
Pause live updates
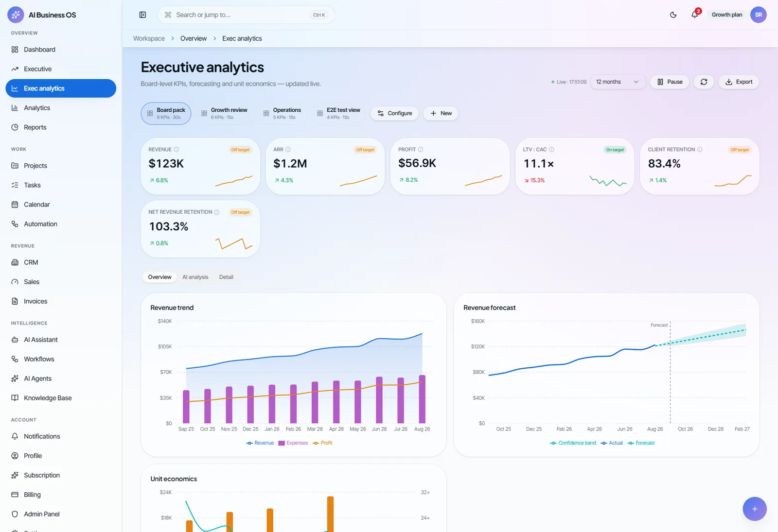point(670,82)
